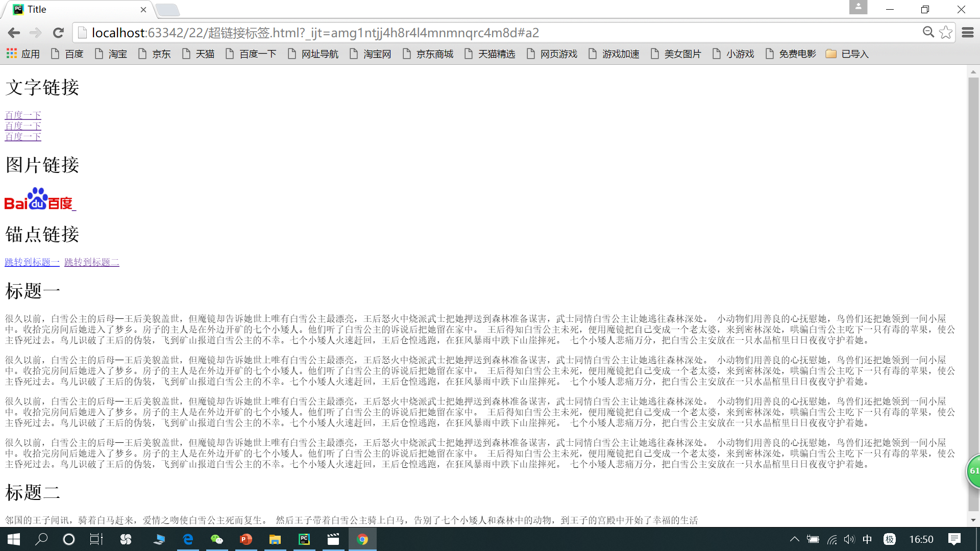Image resolution: width=980 pixels, height=551 pixels.
Task: Click the zoom magnifier icon in address bar
Action: point(928,33)
